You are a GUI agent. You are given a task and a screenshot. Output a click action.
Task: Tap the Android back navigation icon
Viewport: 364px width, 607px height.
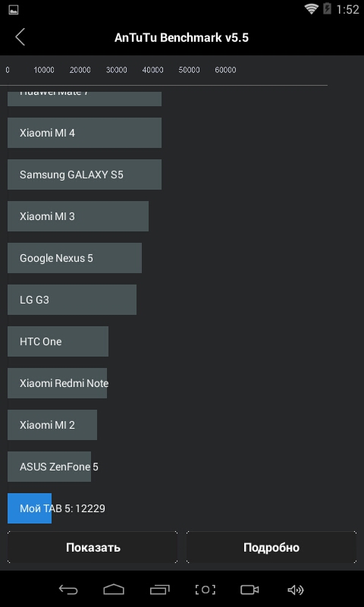point(68,590)
